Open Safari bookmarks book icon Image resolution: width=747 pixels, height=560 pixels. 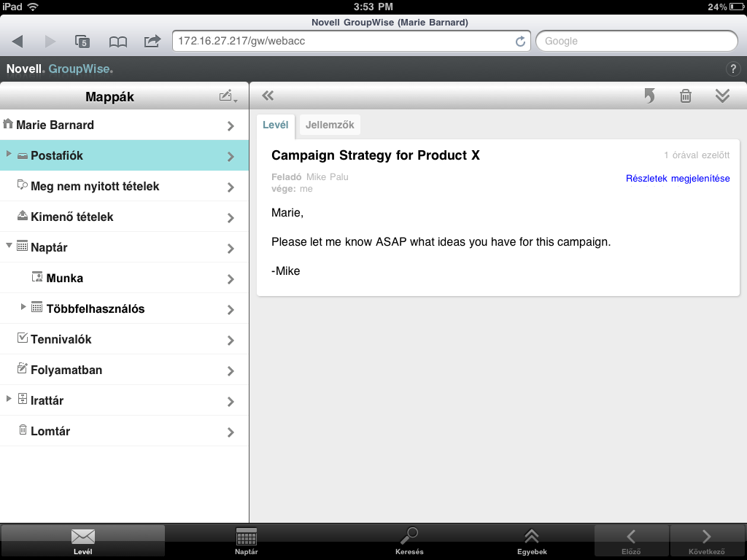tap(117, 42)
